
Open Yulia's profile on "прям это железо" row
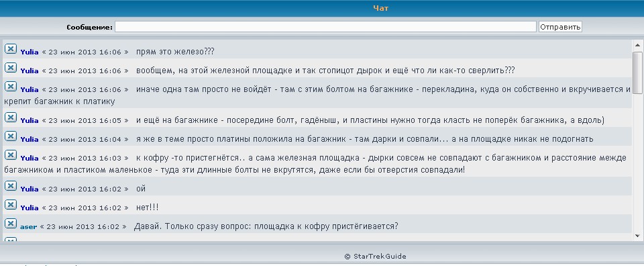[x=29, y=52]
